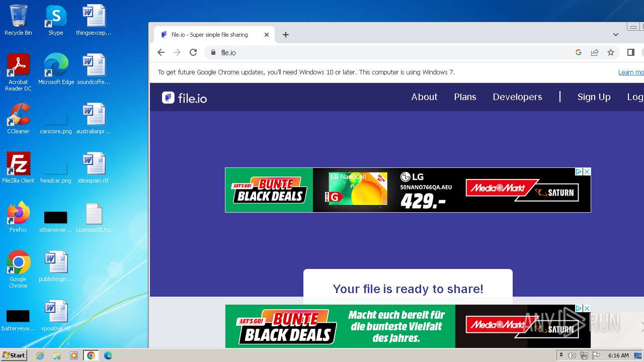This screenshot has width=644, height=362.
Task: Open vpositive.rtf document
Action: 56,316
